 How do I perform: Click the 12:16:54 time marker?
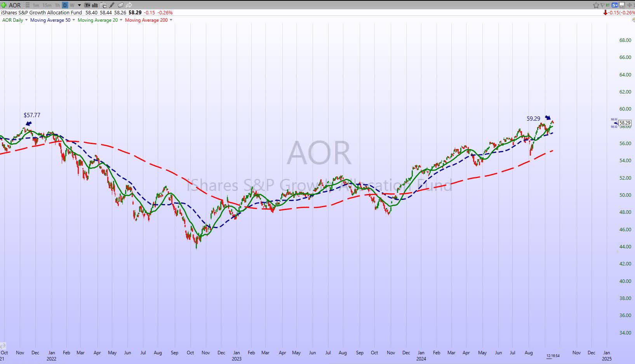pyautogui.click(x=553, y=356)
